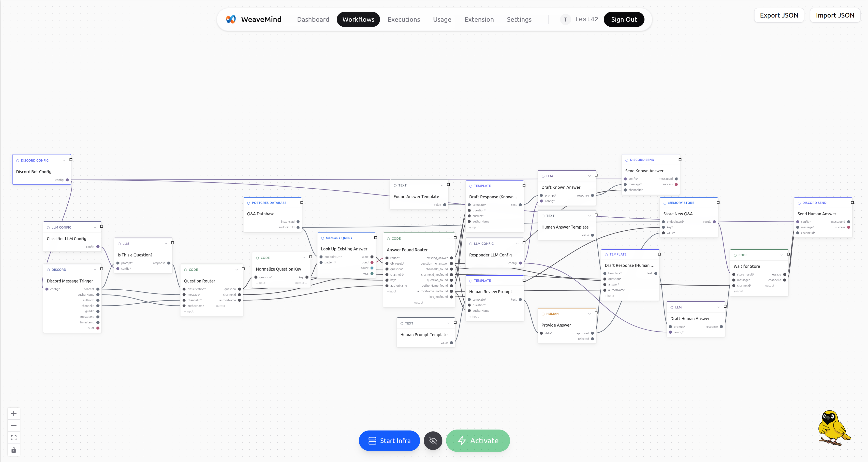
Task: Collapse the Draft Human Answer node
Action: coord(719,307)
